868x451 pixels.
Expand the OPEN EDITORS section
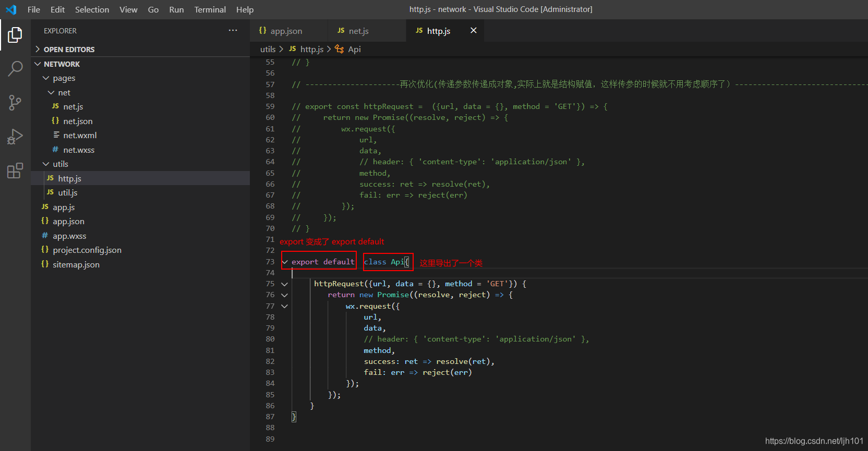click(x=38, y=49)
